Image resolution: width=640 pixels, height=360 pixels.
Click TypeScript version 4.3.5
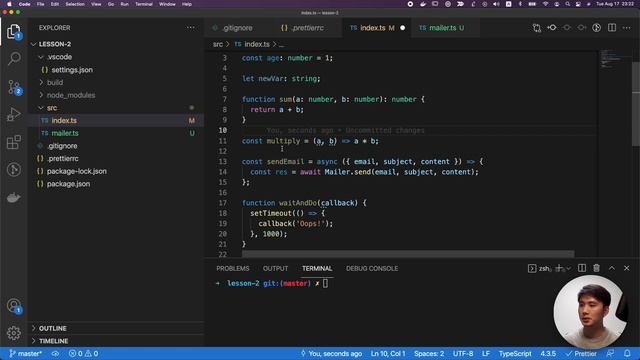[x=548, y=353]
